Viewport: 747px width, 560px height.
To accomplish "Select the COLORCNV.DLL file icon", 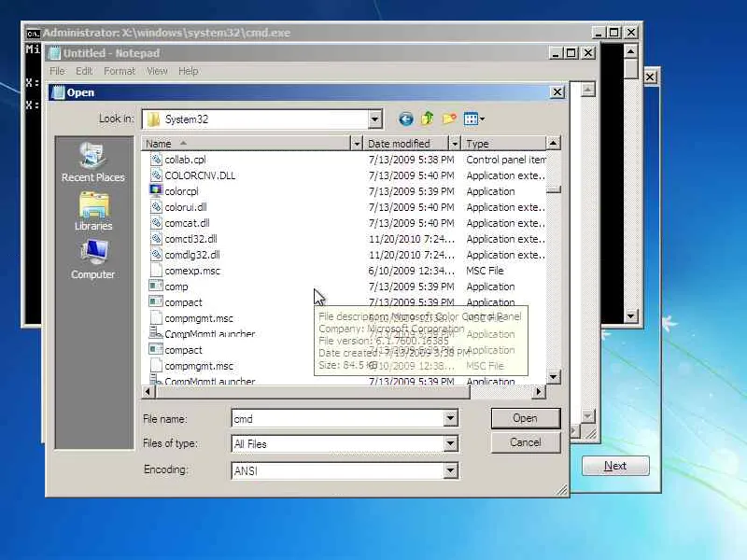I will [156, 175].
